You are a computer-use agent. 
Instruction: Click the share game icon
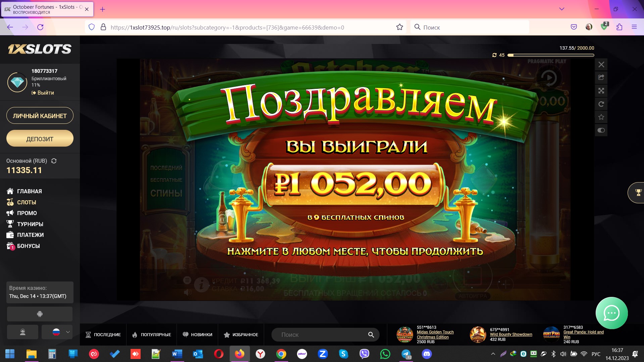click(x=601, y=77)
